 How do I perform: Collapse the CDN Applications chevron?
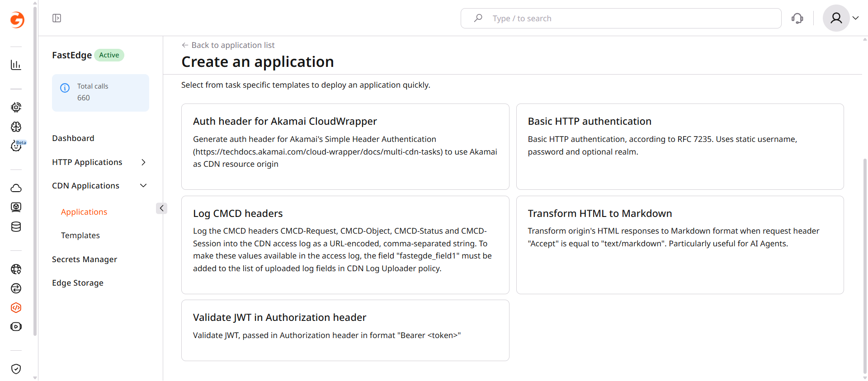click(143, 186)
